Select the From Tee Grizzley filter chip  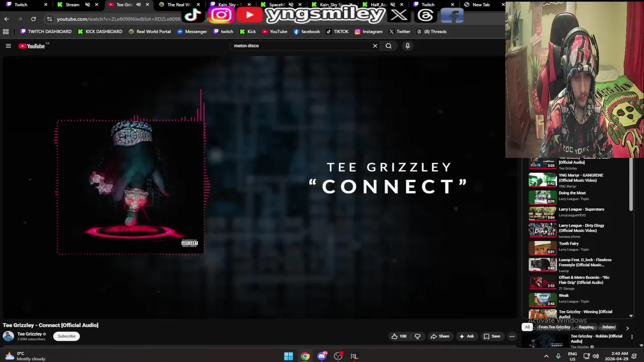(x=554, y=327)
